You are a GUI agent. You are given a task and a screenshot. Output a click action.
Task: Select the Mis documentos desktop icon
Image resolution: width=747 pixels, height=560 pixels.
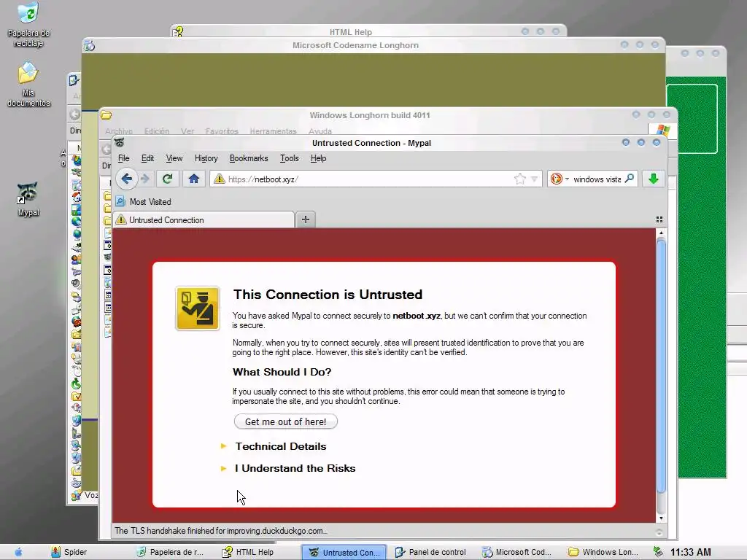28,85
